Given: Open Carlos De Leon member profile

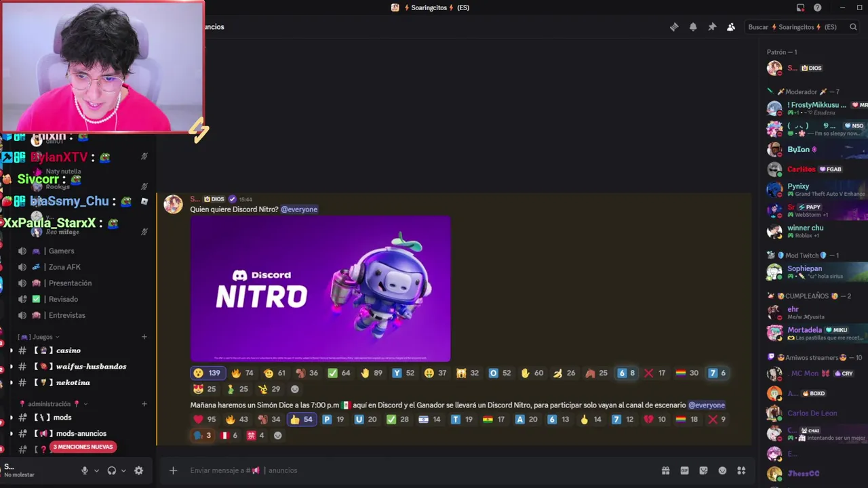Looking at the screenshot, I should point(816,413).
